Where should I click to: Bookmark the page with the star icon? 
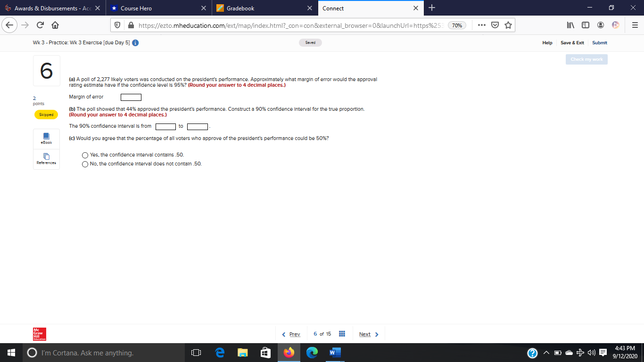[508, 25]
